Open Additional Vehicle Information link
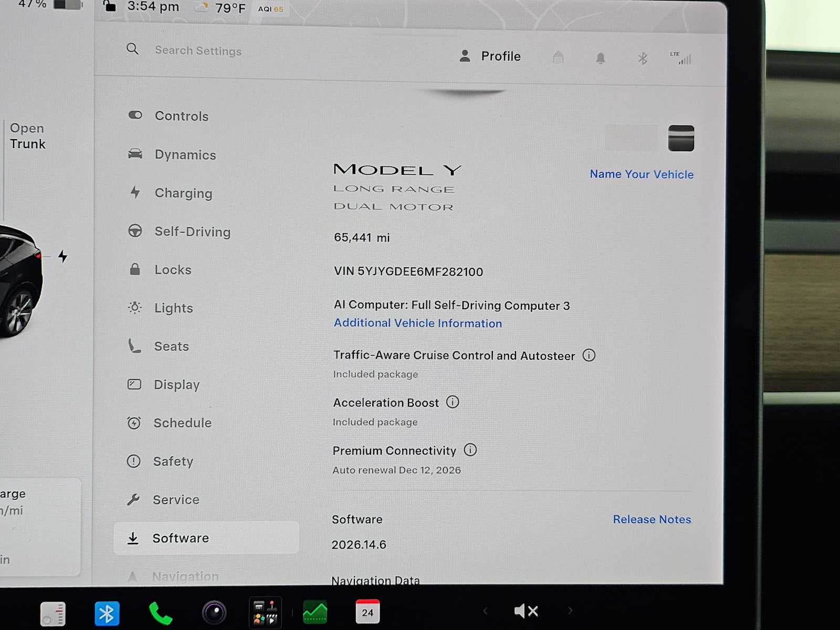 pos(418,323)
